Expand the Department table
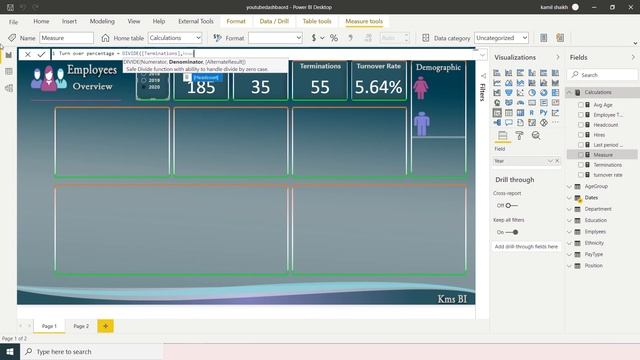640x360 pixels. (569, 209)
